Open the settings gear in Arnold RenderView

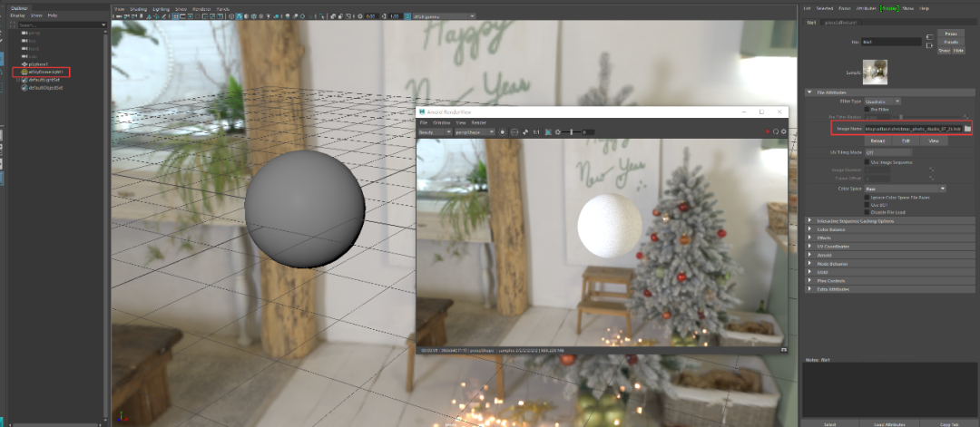(x=783, y=131)
